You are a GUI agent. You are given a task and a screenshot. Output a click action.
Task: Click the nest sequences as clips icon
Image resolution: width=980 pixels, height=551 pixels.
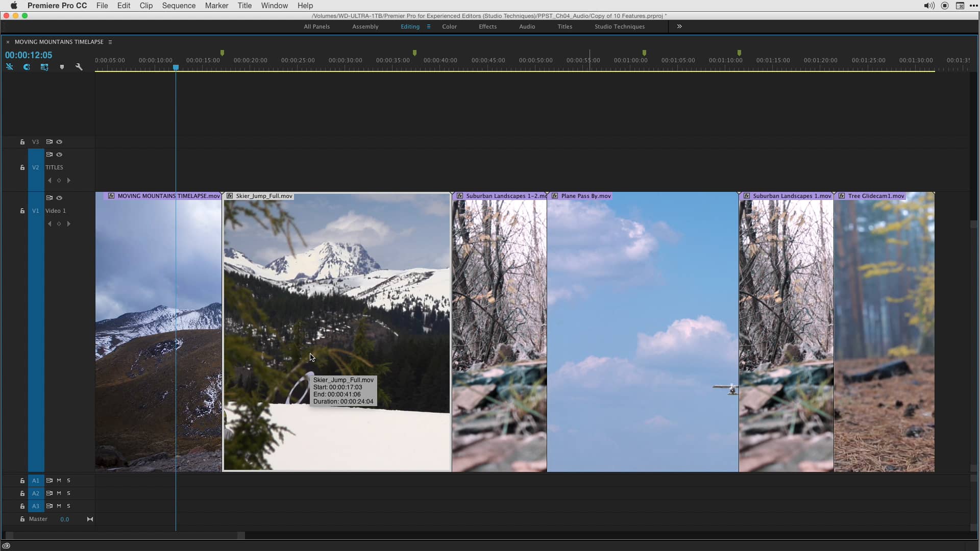(44, 67)
